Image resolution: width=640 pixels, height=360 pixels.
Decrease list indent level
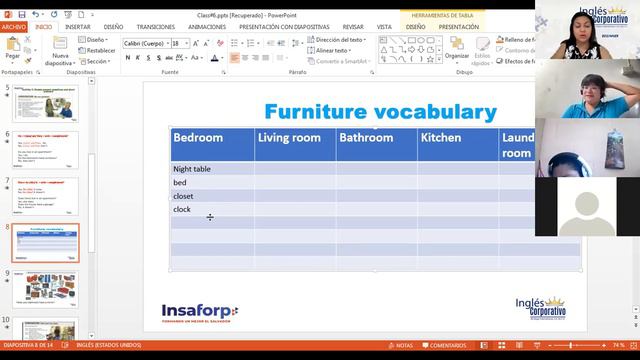[x=270, y=43]
